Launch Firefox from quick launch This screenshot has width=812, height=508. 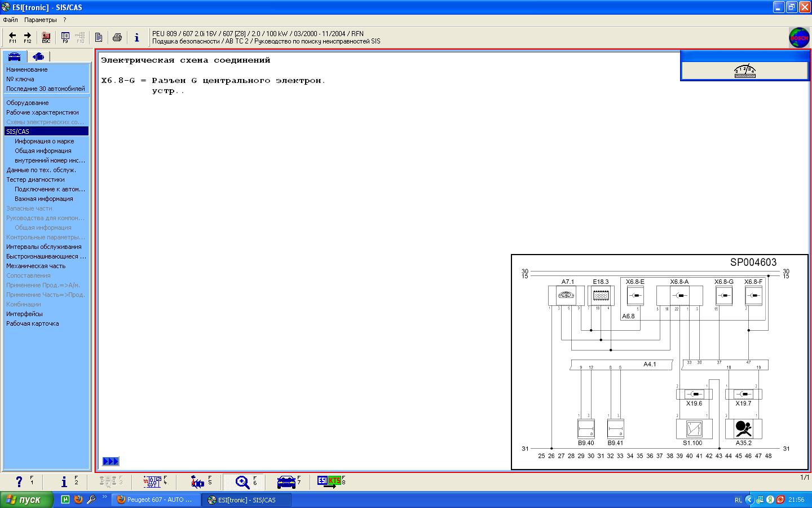[78, 500]
